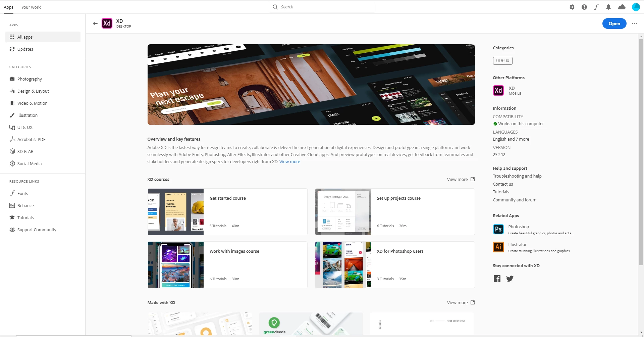Open the Set up projects course card
This screenshot has width=644, height=337.
(x=395, y=212)
